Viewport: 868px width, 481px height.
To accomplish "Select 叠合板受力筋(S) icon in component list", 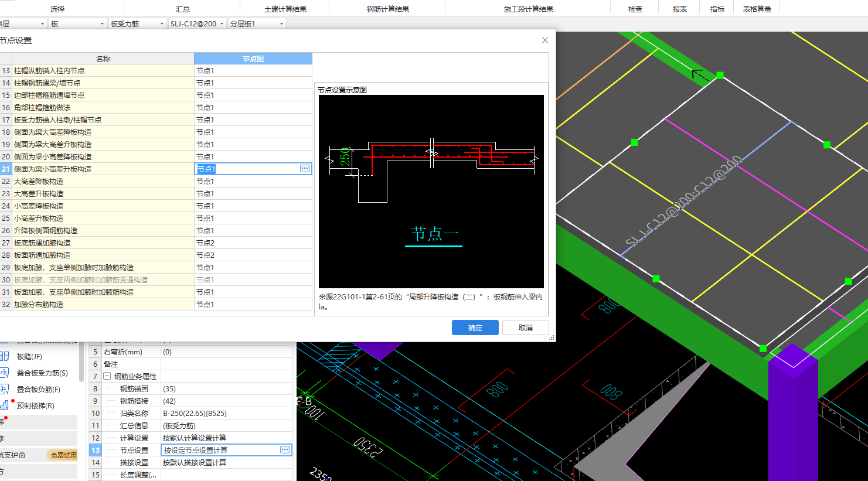I will [x=4, y=373].
